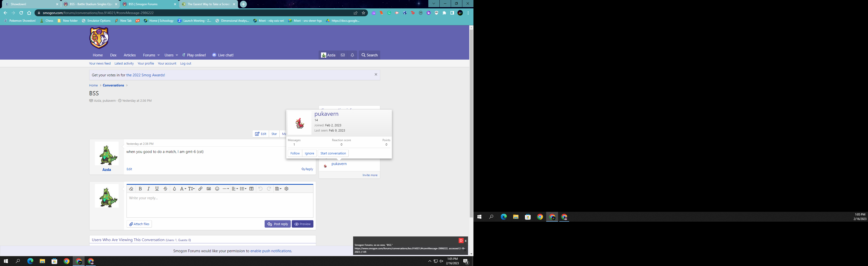Click the Preview button
This screenshot has height=266, width=868.
[303, 224]
